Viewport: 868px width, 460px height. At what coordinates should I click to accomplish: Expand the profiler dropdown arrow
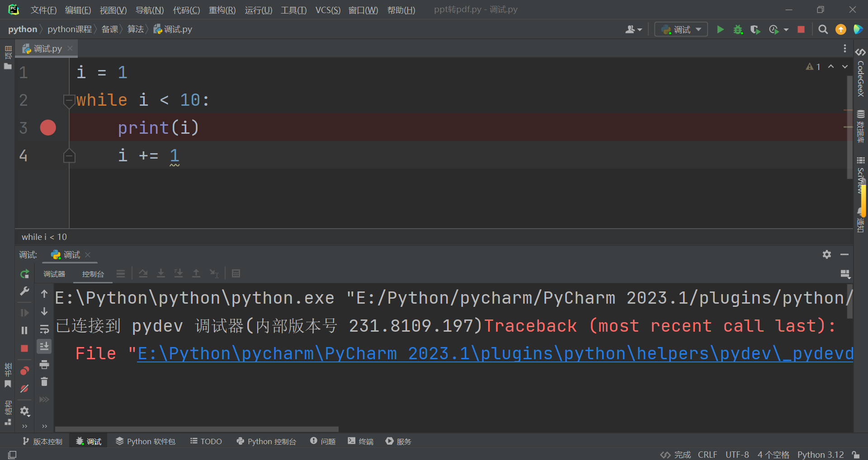[x=786, y=30]
